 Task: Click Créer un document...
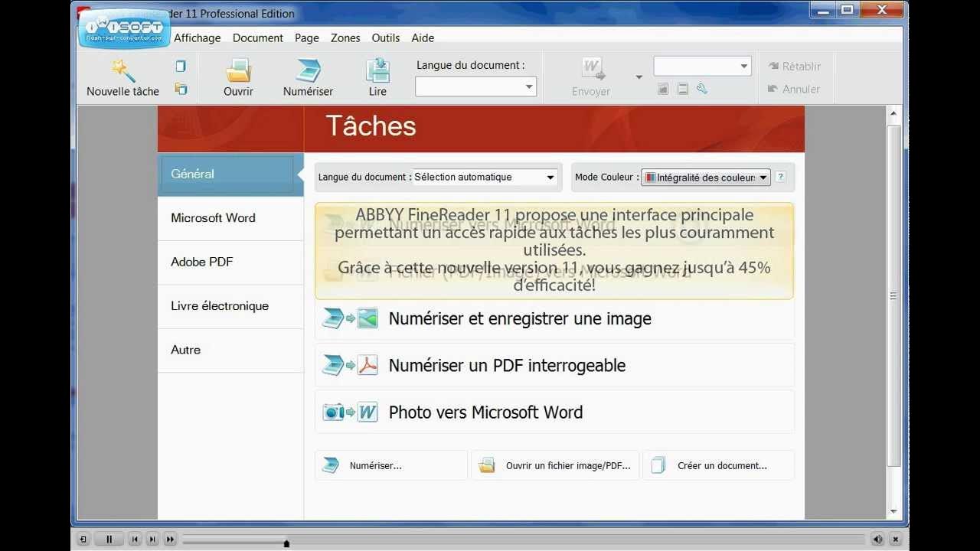719,465
